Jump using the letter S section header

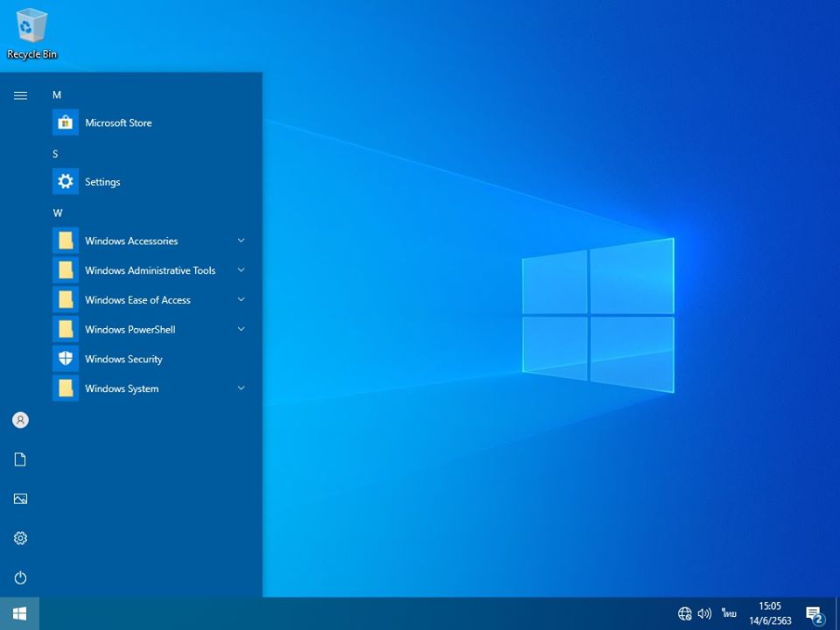point(55,154)
